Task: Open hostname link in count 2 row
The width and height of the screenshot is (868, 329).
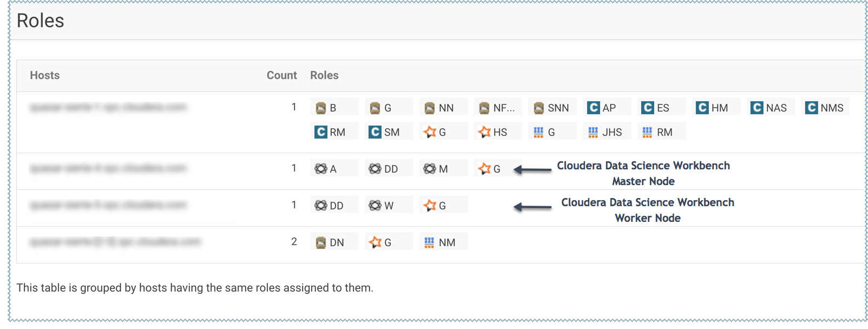Action: click(115, 241)
